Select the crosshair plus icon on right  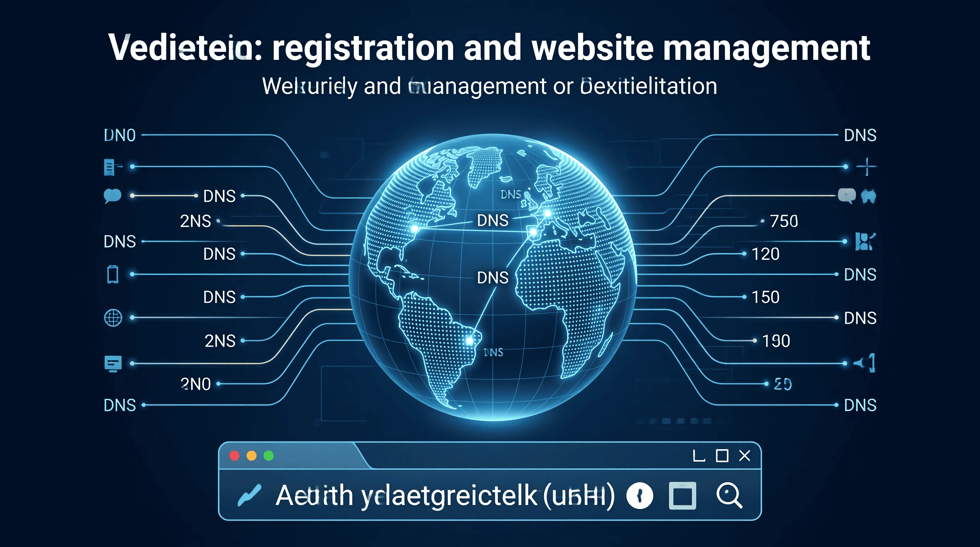(x=866, y=167)
